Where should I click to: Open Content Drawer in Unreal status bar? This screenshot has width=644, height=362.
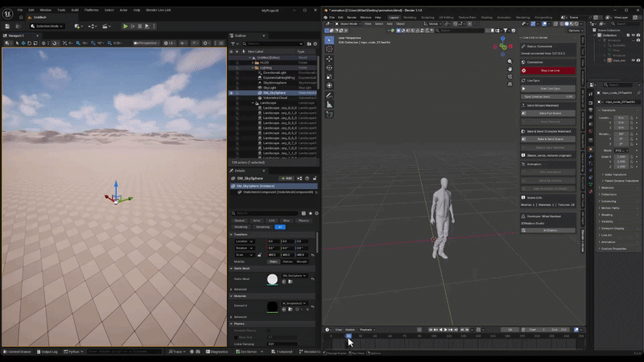pos(17,352)
